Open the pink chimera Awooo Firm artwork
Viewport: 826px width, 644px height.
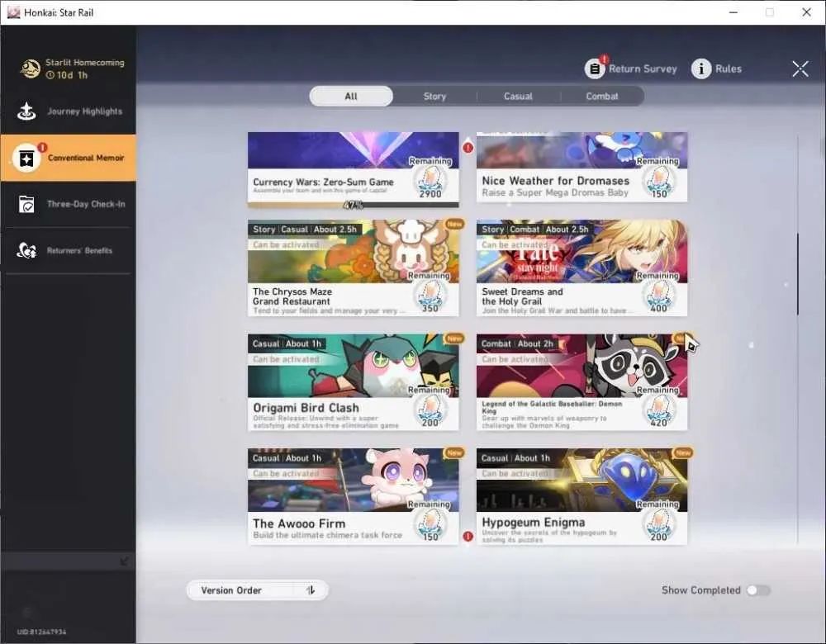(353, 481)
